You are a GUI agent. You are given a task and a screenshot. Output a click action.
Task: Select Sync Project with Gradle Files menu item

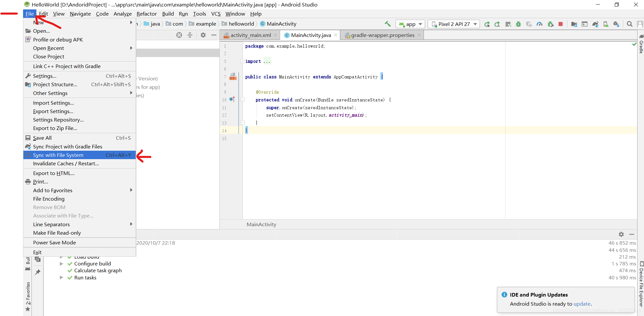coord(80,147)
